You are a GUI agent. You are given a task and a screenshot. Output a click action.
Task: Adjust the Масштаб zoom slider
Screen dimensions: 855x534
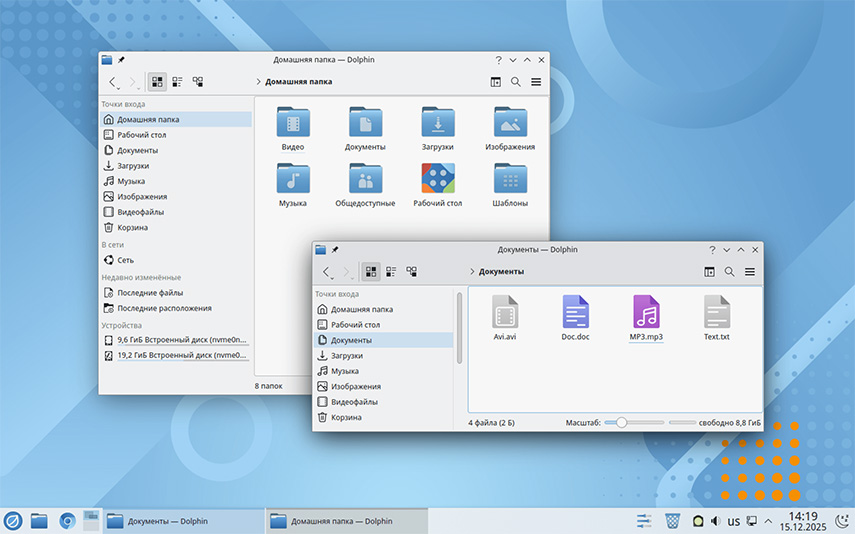point(622,423)
